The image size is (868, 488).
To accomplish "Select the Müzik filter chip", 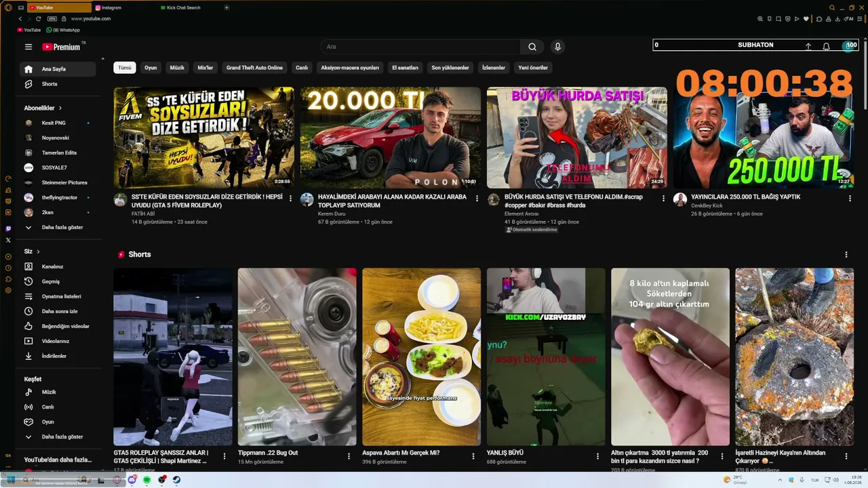I will point(177,68).
